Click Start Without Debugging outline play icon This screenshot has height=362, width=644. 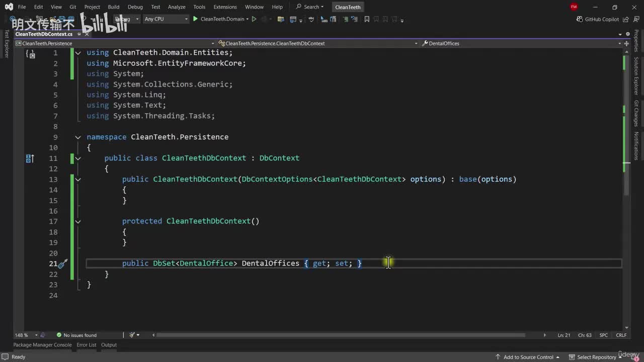click(254, 19)
